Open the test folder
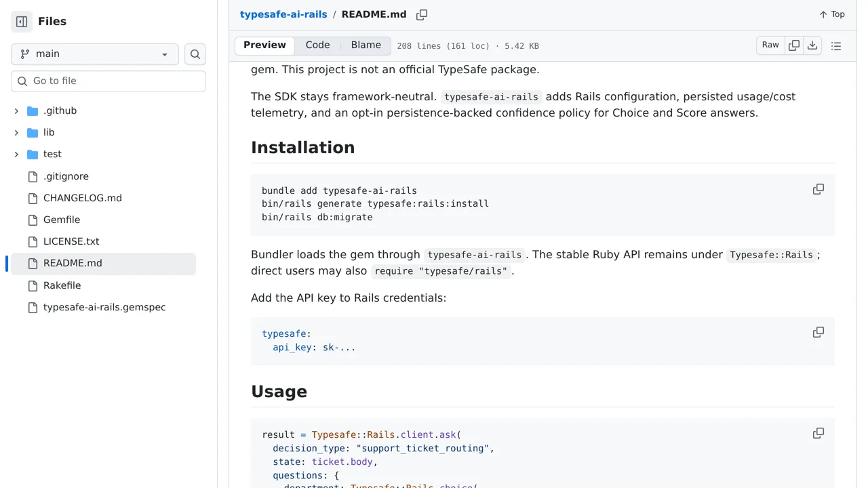Viewport: 868px width, 488px height. (52, 155)
